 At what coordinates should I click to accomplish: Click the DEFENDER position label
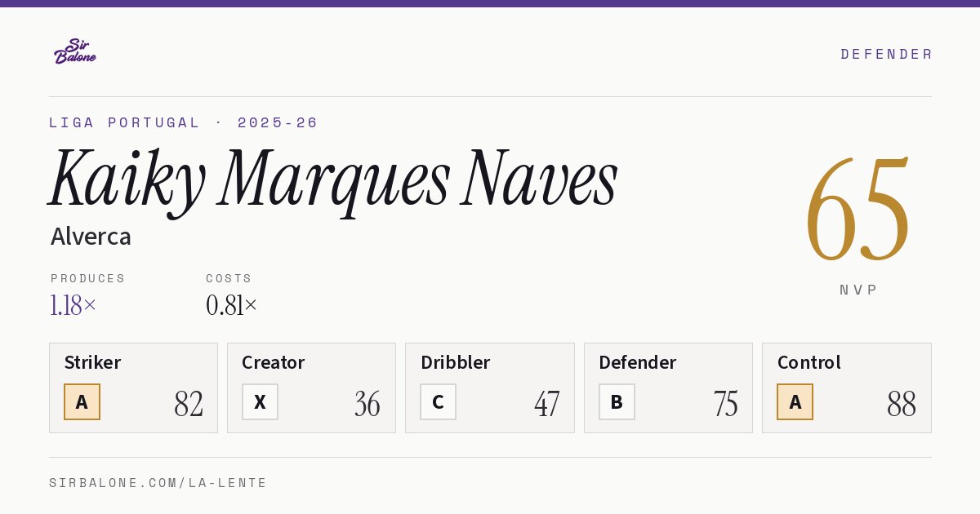tap(886, 54)
